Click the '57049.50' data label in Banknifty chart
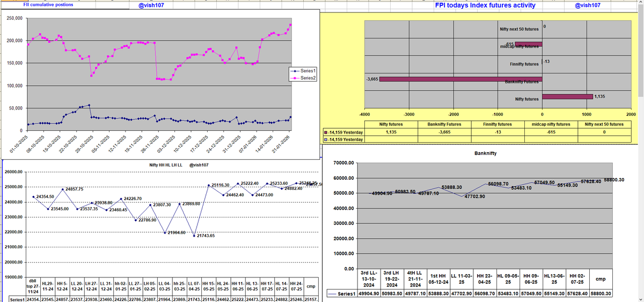The image size is (644, 302). 544,183
